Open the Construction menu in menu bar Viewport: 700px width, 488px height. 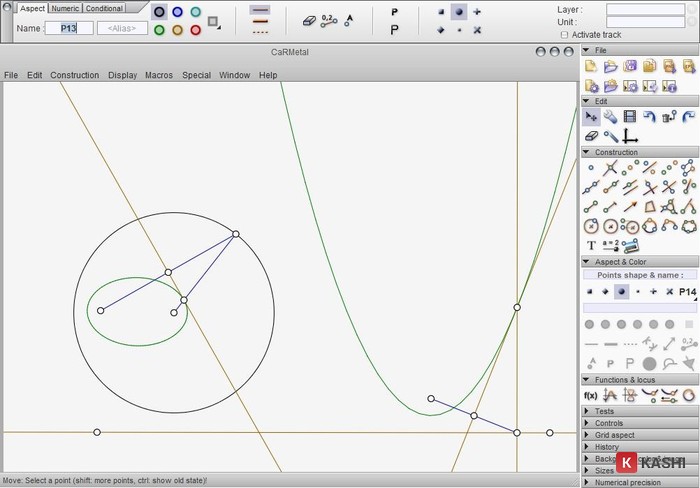[x=75, y=75]
